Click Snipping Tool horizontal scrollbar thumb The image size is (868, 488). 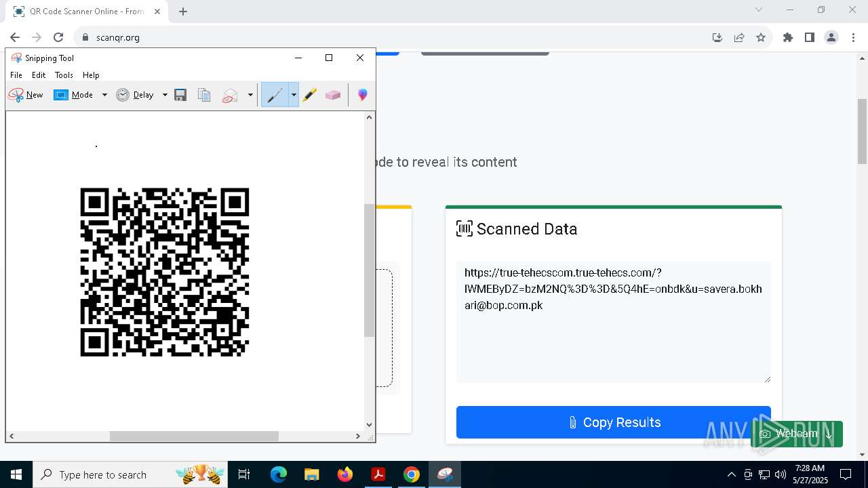[194, 436]
